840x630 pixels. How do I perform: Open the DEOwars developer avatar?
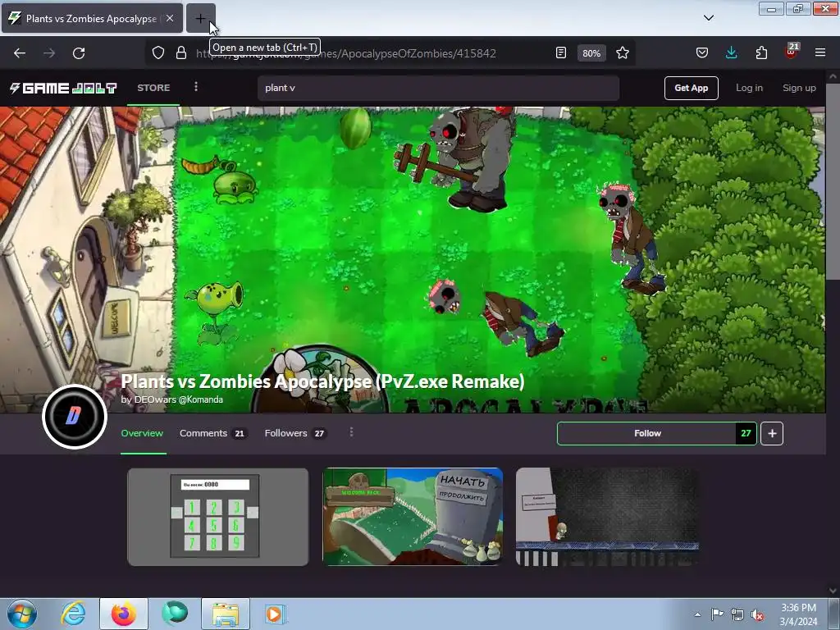pos(75,416)
